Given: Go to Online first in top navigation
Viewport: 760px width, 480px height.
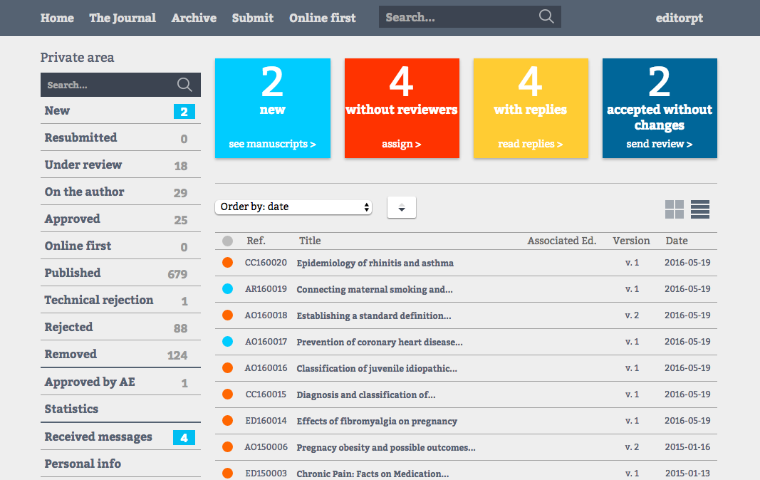Looking at the screenshot, I should (322, 18).
